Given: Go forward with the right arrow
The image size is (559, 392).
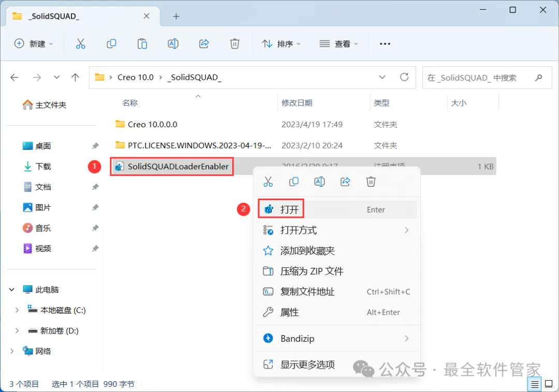Looking at the screenshot, I should [x=37, y=77].
